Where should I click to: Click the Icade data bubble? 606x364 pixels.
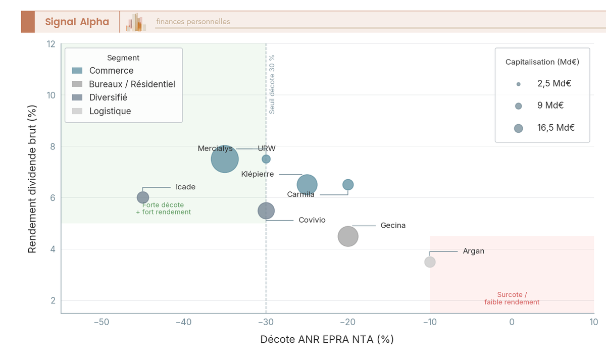[143, 197]
